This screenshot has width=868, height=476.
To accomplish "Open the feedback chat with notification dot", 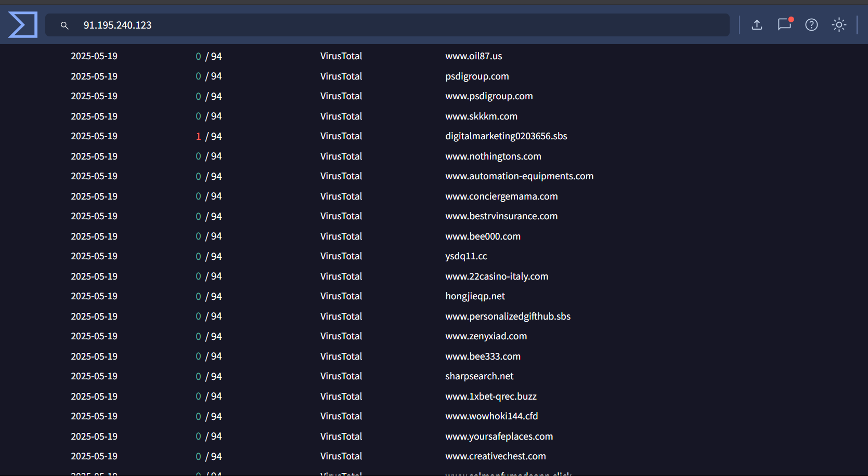I will coord(784,24).
